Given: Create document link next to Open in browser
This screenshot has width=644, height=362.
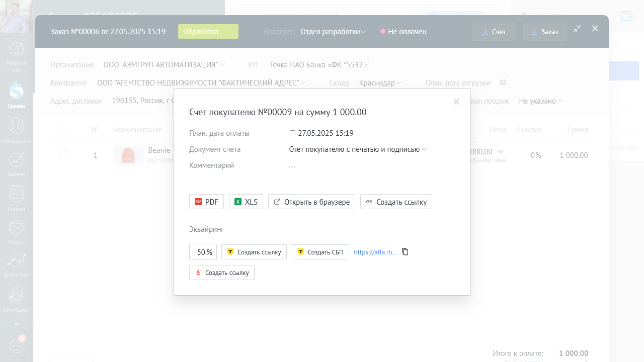Looking at the screenshot, I should click(x=396, y=202).
